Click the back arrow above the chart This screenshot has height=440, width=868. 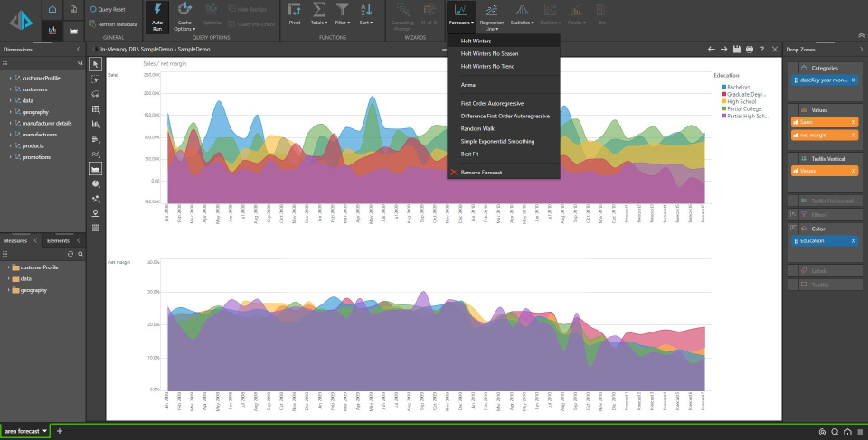712,49
